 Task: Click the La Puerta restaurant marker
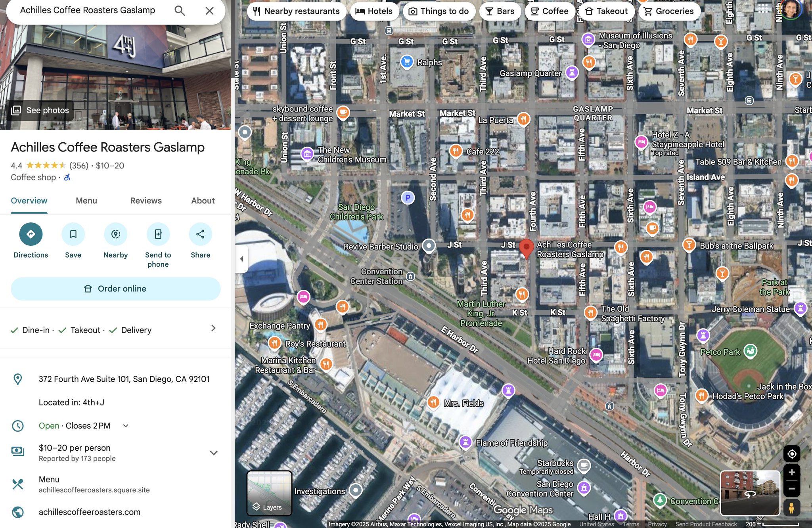pyautogui.click(x=523, y=119)
